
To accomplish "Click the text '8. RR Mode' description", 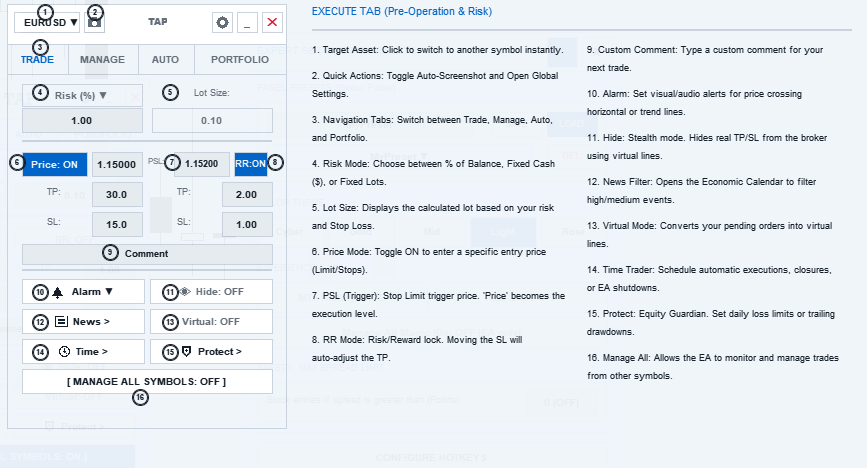I will 417,349.
